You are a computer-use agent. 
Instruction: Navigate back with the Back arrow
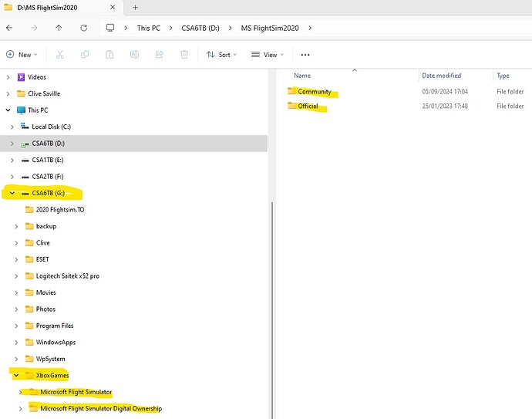pyautogui.click(x=9, y=28)
